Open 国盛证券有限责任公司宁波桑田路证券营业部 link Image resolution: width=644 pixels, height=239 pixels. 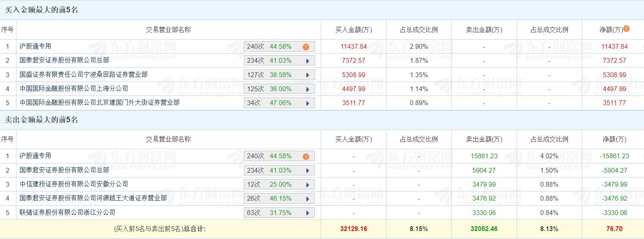click(84, 74)
